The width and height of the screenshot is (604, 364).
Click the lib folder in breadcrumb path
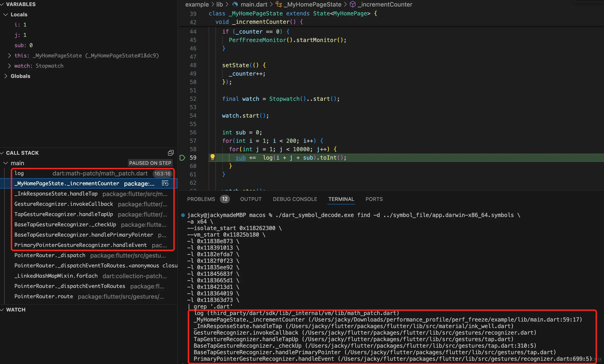pyautogui.click(x=219, y=4)
